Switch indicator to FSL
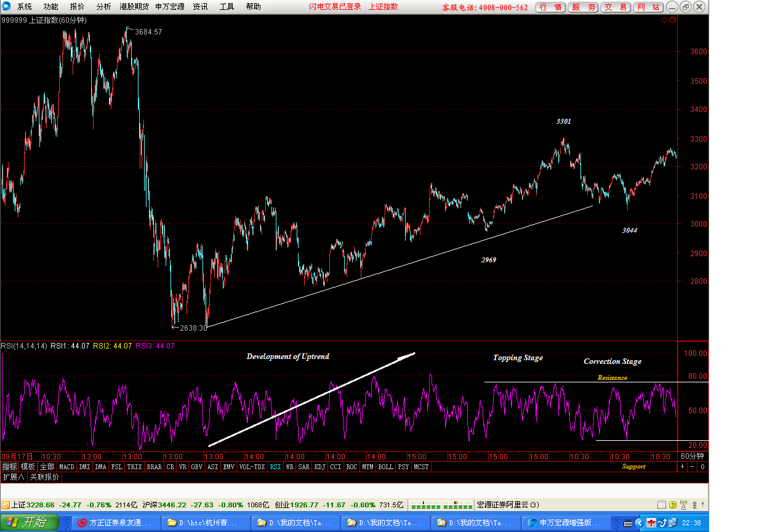 point(116,467)
